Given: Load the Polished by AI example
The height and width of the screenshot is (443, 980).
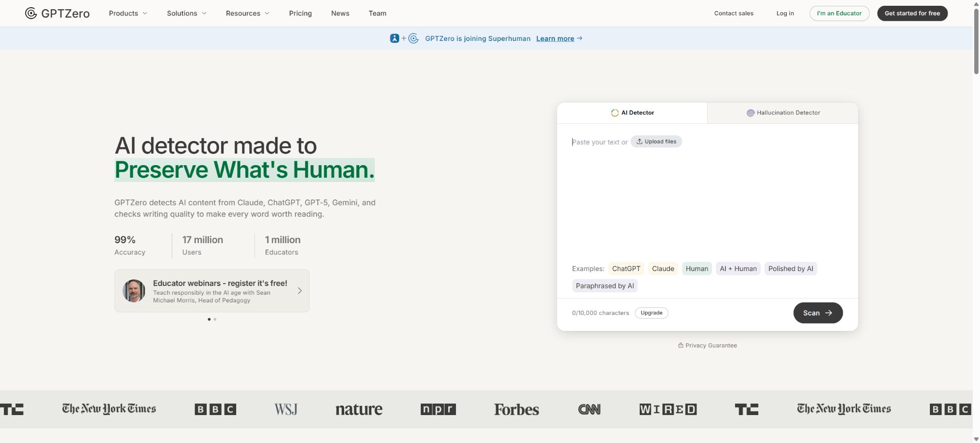Looking at the screenshot, I should 791,269.
